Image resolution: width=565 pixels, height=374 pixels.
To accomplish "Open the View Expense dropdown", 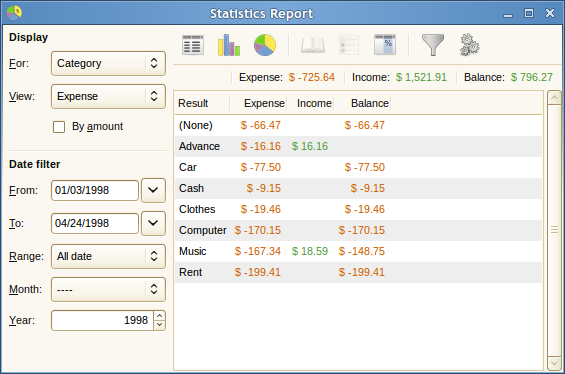I will [x=108, y=96].
